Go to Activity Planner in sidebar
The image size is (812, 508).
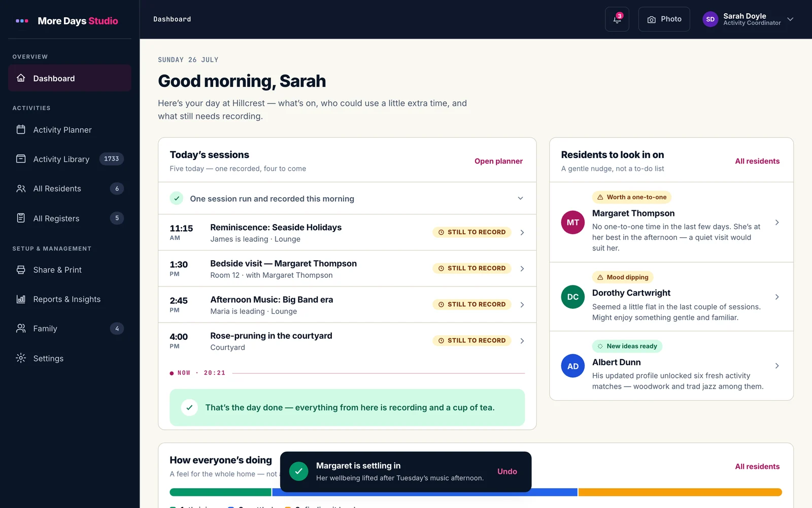point(70,130)
